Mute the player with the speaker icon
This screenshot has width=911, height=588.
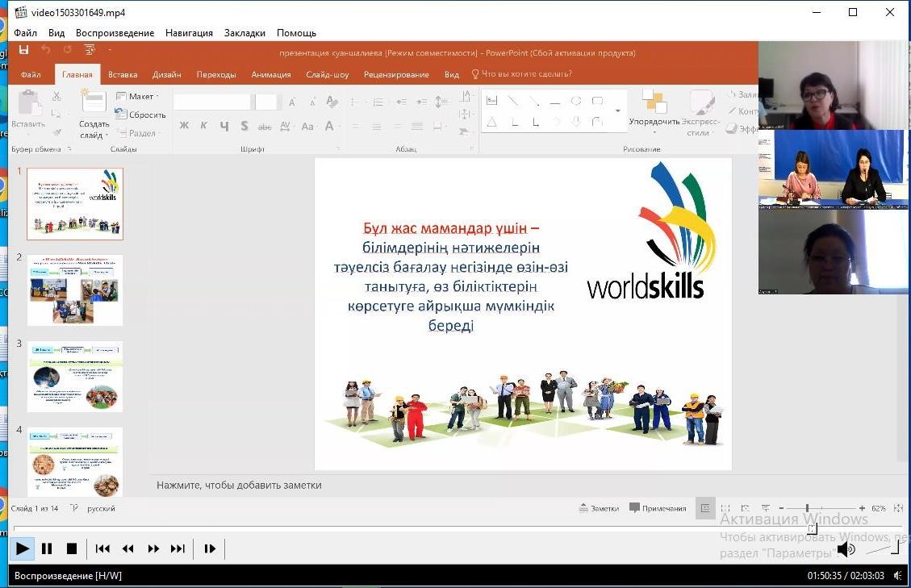(846, 548)
